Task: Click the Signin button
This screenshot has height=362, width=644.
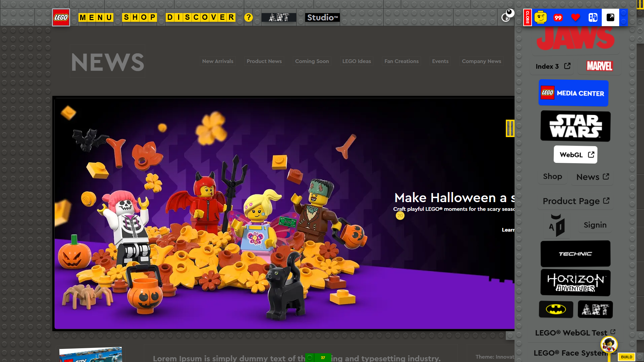Action: click(595, 225)
